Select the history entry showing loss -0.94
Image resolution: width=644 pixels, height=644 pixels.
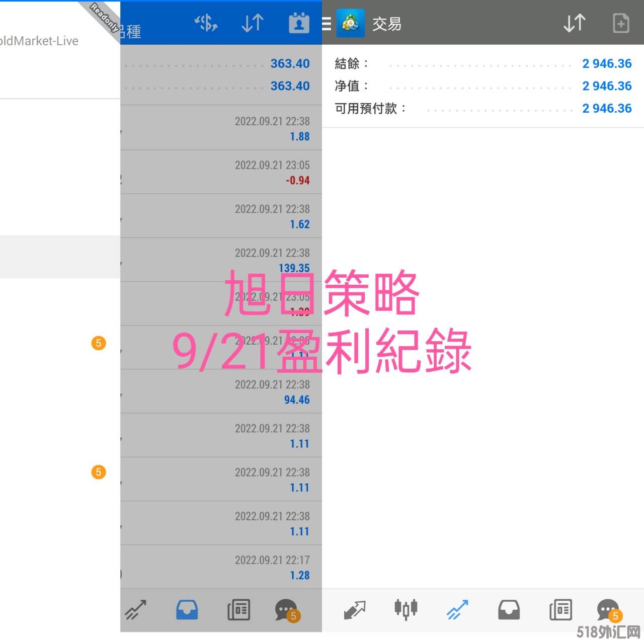point(221,172)
